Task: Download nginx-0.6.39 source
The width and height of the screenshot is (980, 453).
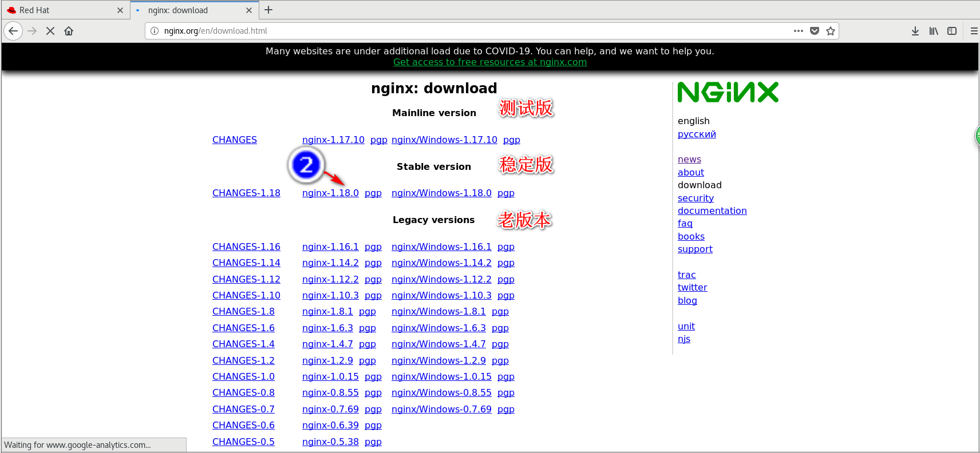Action: coord(330,425)
